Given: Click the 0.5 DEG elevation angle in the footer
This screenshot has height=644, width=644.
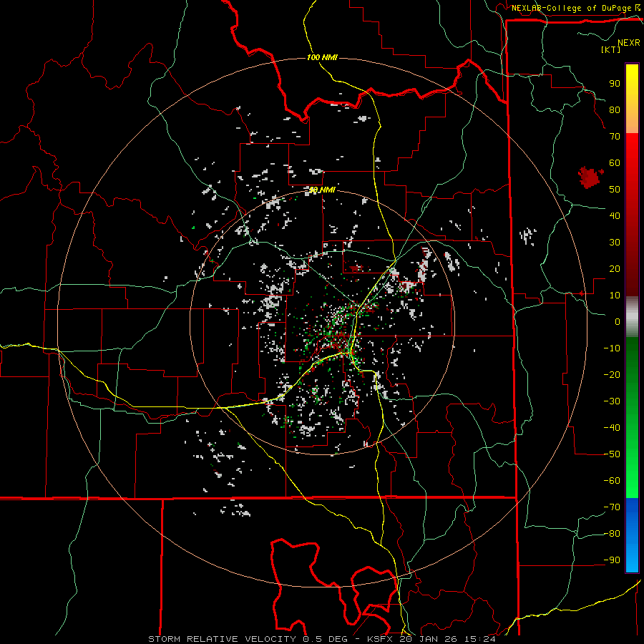Looking at the screenshot, I should 324,639.
